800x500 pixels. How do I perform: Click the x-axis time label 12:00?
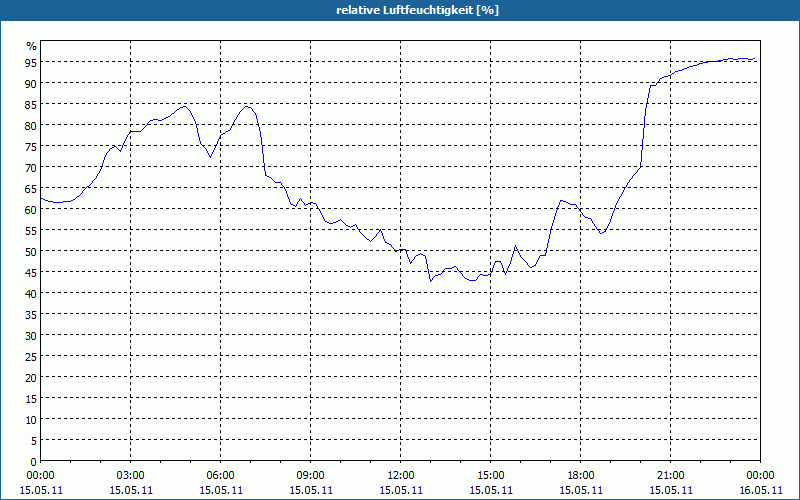tap(401, 476)
